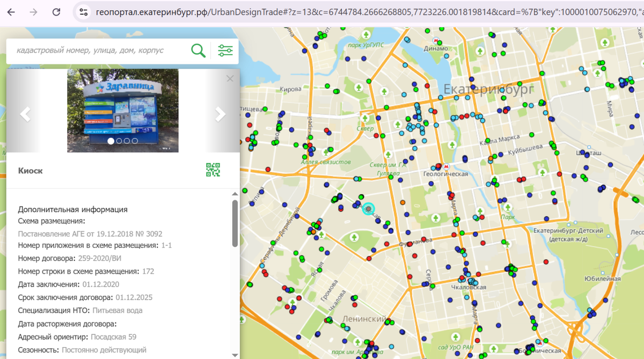Show next kiosk photo with right arrow
The image size is (644, 359).
(x=220, y=114)
